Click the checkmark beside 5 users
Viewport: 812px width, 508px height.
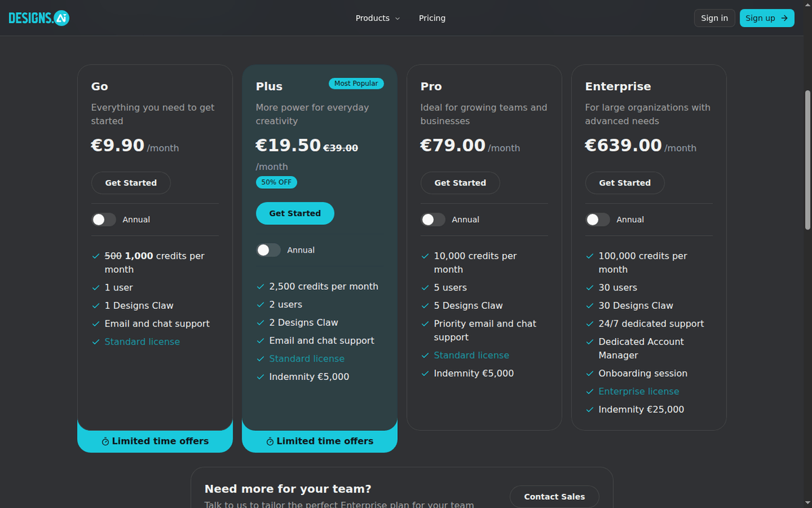pos(425,288)
